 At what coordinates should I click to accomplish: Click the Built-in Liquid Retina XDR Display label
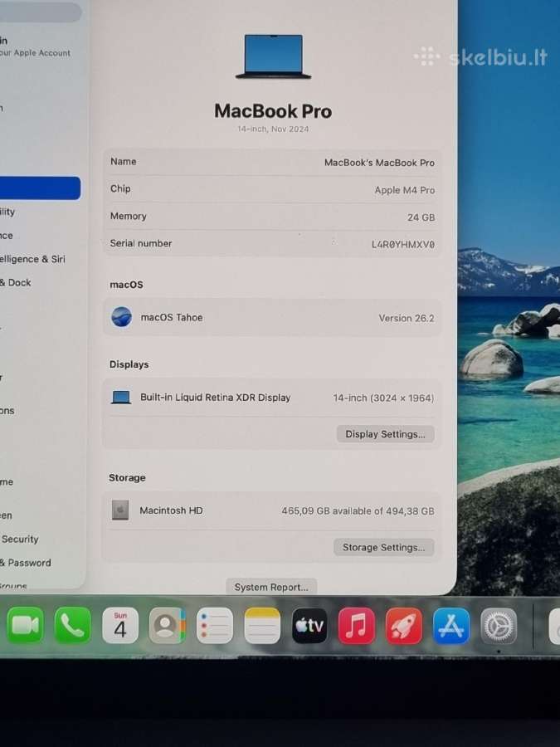click(215, 398)
